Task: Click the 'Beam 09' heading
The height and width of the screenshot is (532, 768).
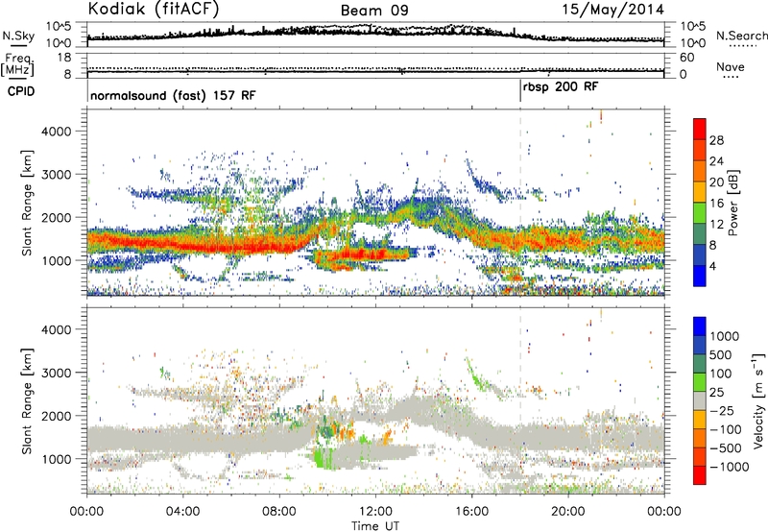Action: pos(374,11)
